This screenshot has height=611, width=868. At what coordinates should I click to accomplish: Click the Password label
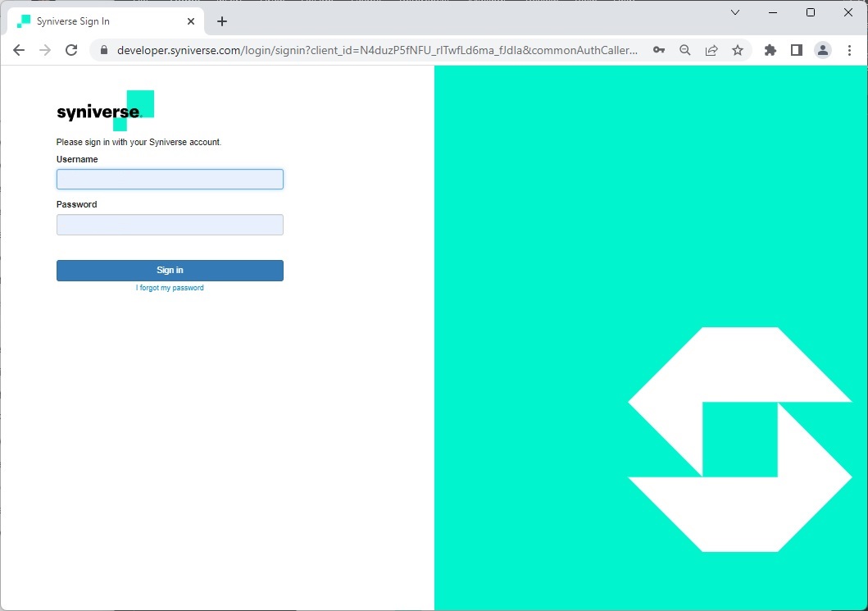coord(76,204)
